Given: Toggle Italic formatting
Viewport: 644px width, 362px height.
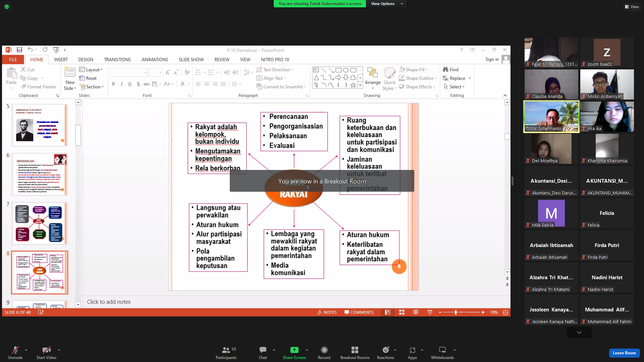Looking at the screenshot, I should pyautogui.click(x=121, y=84).
